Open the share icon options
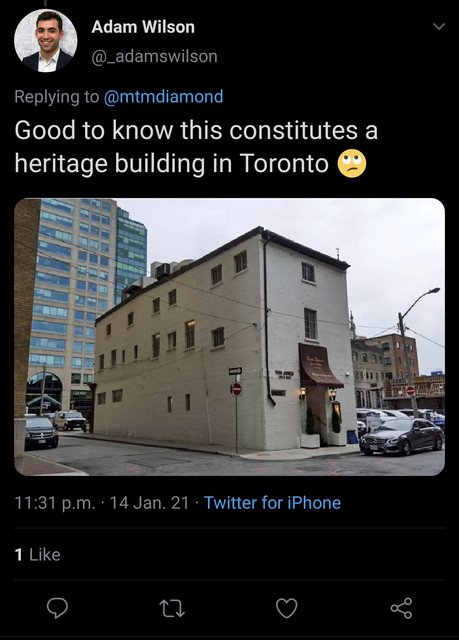The width and height of the screenshot is (459, 640). tap(401, 608)
